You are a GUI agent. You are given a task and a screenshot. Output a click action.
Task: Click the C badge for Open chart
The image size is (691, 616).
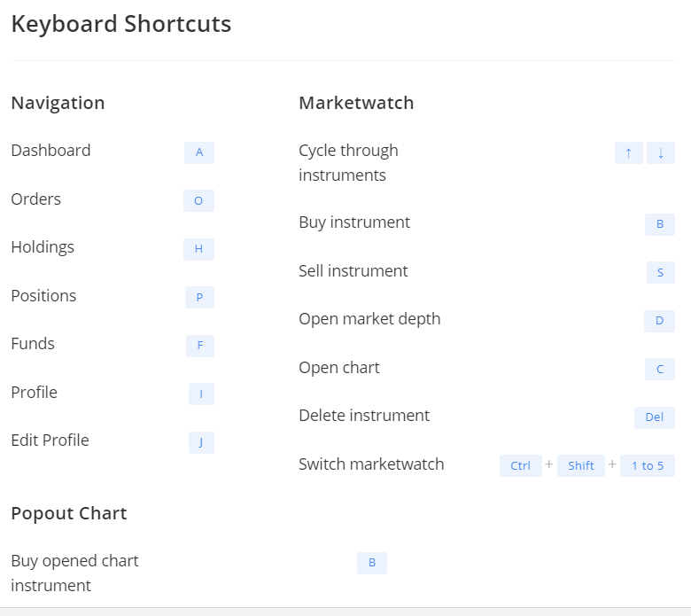click(x=660, y=369)
